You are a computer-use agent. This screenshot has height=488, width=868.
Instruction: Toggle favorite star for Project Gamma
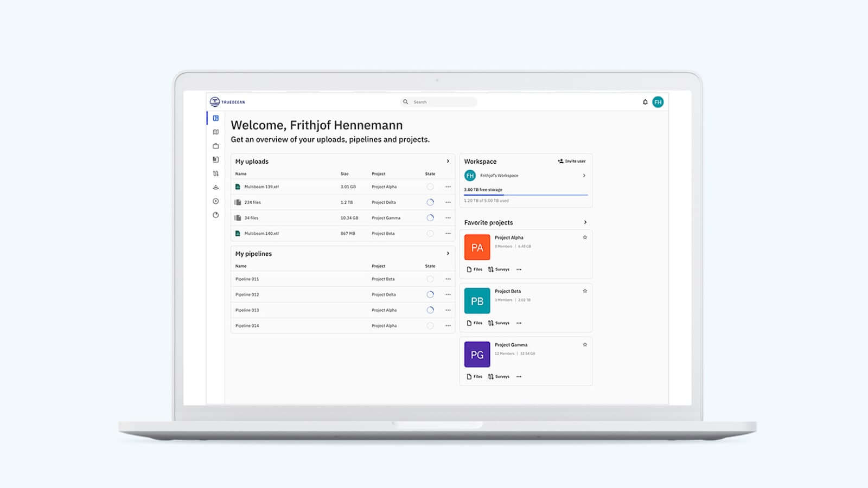tap(585, 345)
